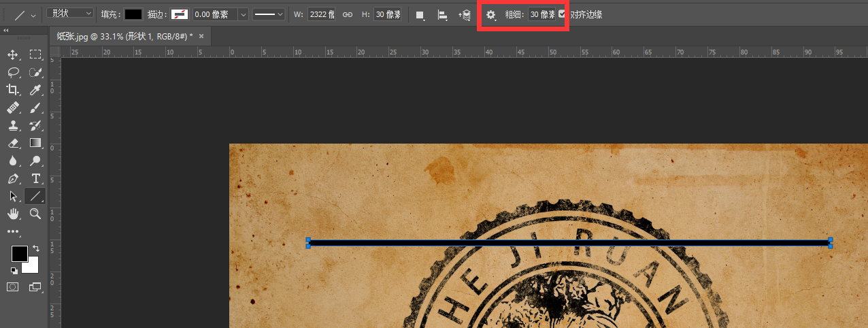Reset default foreground and background colors
Image resolution: width=868 pixels, height=328 pixels.
click(14, 270)
